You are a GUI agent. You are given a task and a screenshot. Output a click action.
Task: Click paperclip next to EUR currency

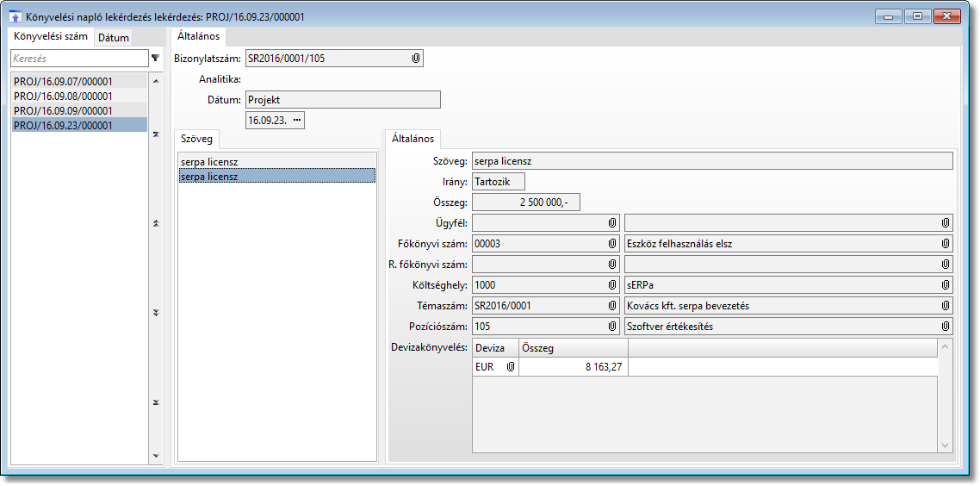pyautogui.click(x=510, y=367)
